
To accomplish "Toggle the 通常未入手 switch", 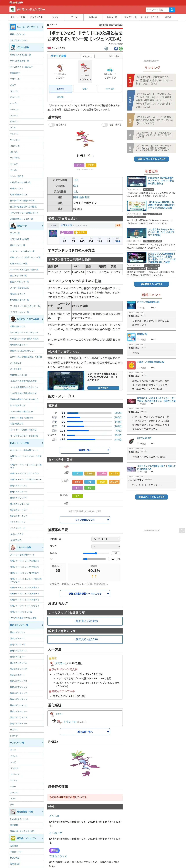I will (x=52, y=125).
